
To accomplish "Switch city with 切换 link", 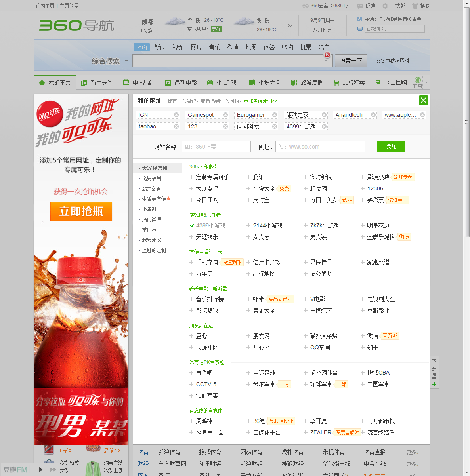I will (148, 30).
